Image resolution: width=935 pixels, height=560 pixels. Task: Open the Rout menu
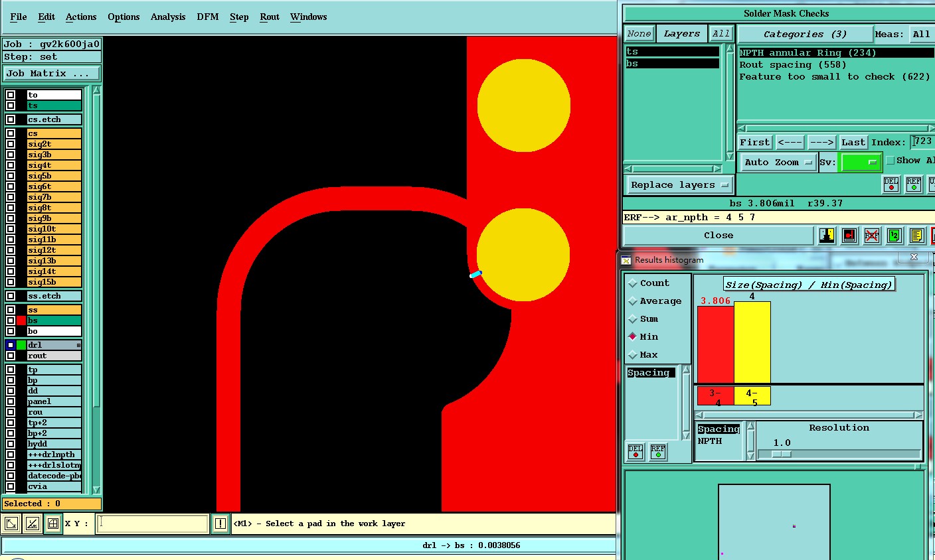click(x=270, y=17)
